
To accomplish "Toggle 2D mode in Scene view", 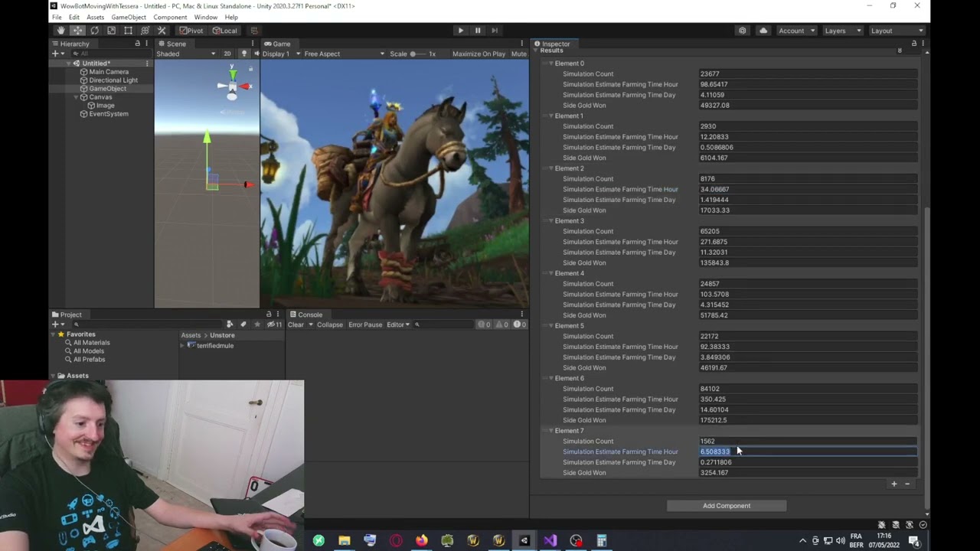I will click(x=227, y=54).
